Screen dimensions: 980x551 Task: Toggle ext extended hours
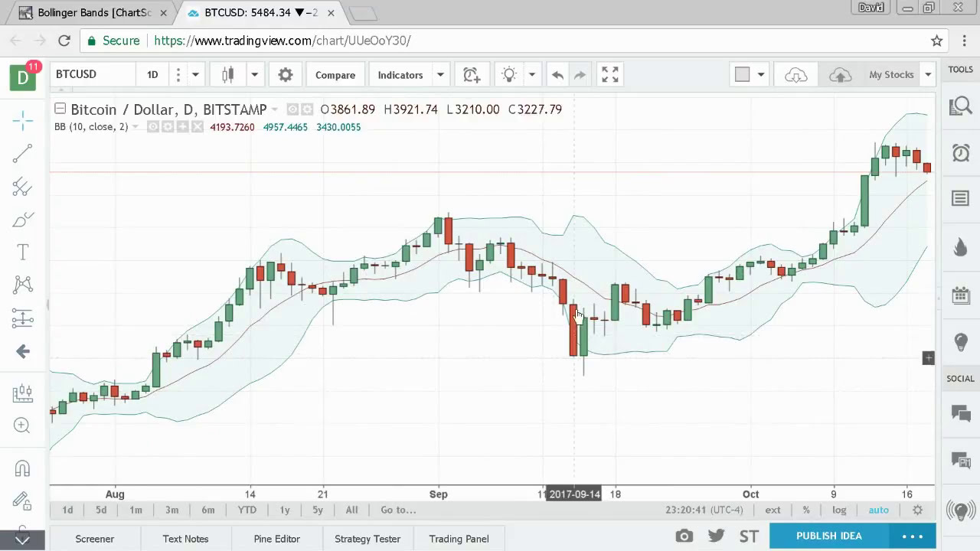(x=773, y=510)
